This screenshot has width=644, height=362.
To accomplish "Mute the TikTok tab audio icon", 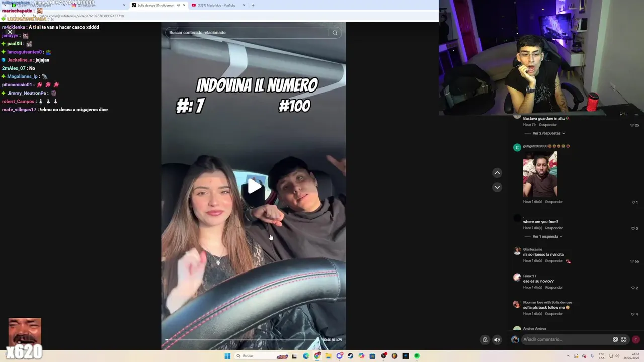I will pos(178,5).
